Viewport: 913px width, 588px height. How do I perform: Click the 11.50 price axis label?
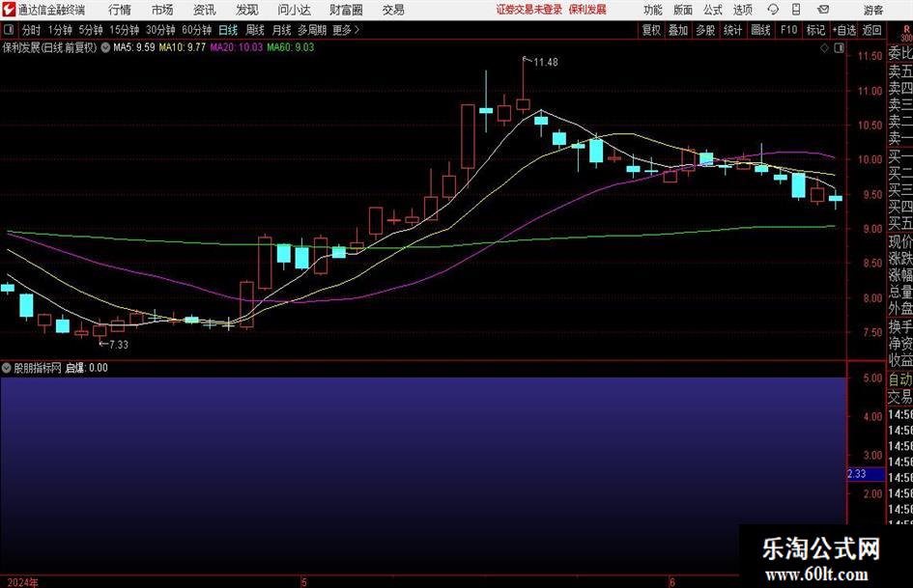870,56
